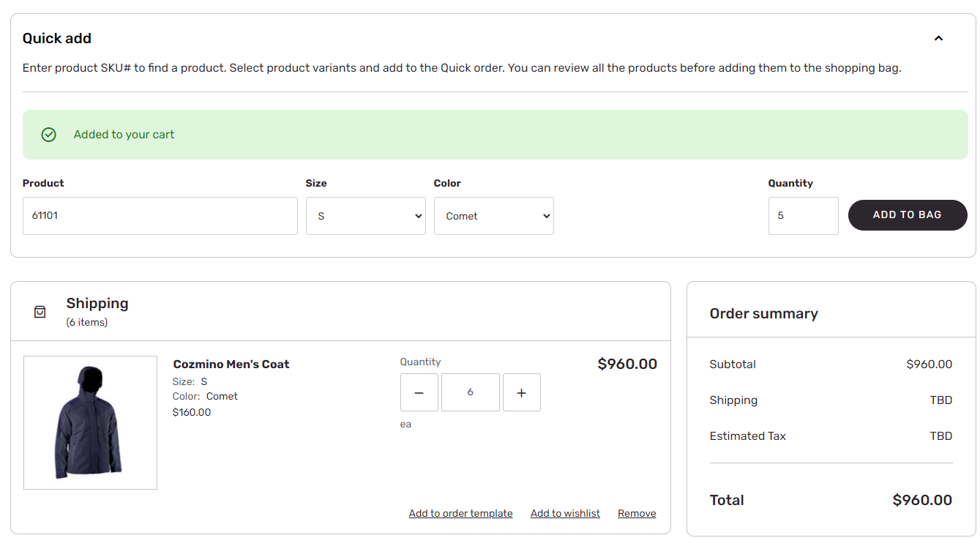Viewport: 980px width, 538px height.
Task: Decrease coat quantity with minus button
Action: (x=419, y=392)
